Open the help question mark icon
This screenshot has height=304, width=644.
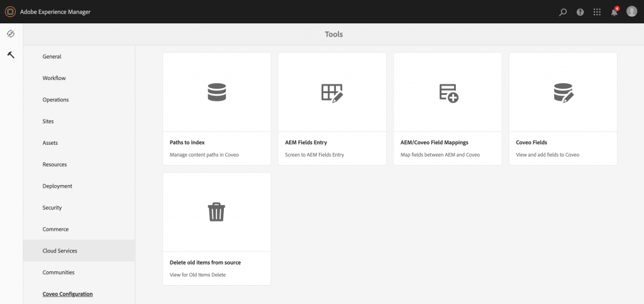coord(580,12)
